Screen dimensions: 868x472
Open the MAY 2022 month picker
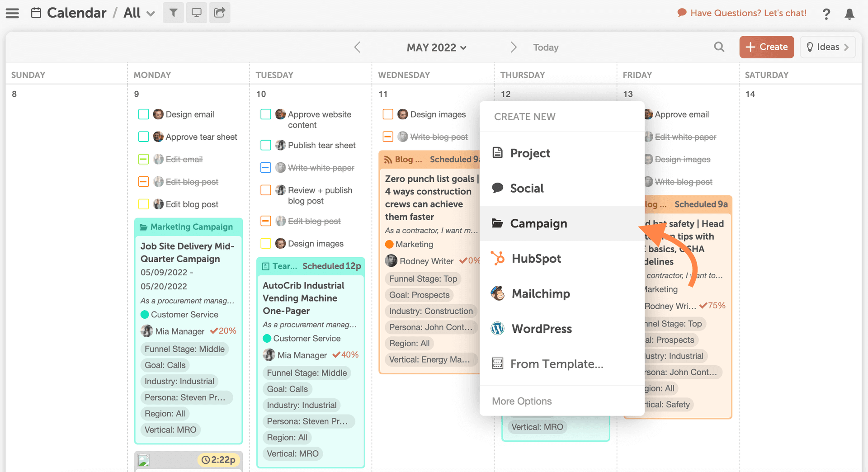click(436, 47)
